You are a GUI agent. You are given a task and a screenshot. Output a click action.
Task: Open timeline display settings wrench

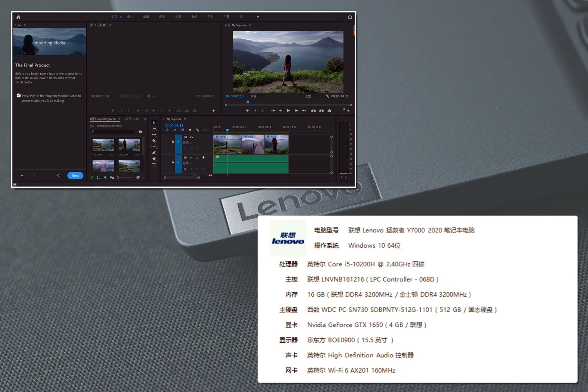tap(197, 130)
